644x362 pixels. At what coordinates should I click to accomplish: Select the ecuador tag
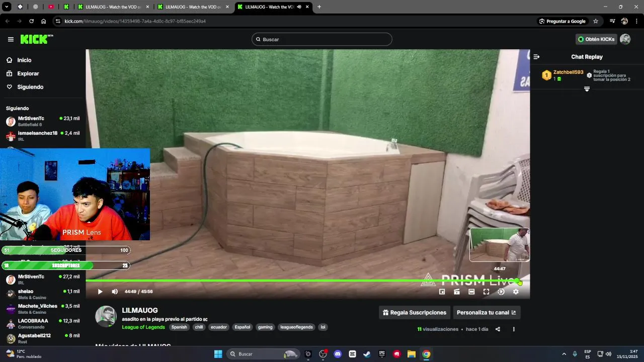tap(219, 327)
